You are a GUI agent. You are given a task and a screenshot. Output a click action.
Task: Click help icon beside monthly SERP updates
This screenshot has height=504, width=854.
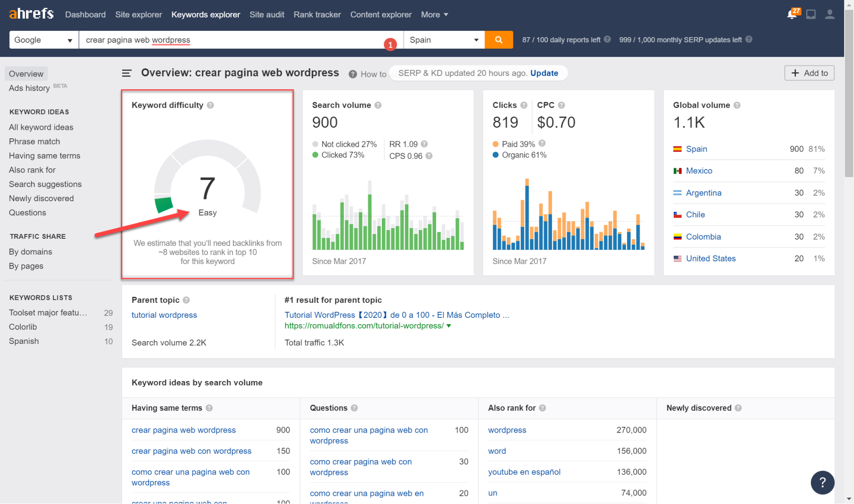(x=748, y=39)
